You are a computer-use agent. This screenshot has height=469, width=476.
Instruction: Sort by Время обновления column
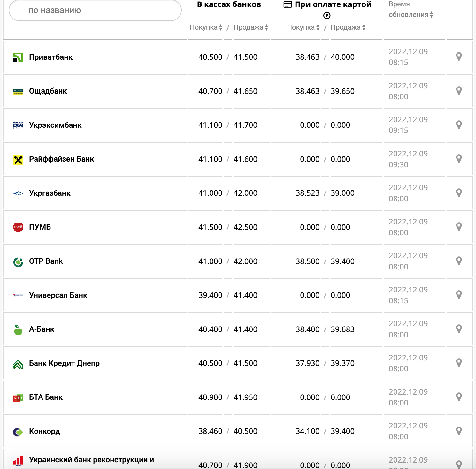411,15
